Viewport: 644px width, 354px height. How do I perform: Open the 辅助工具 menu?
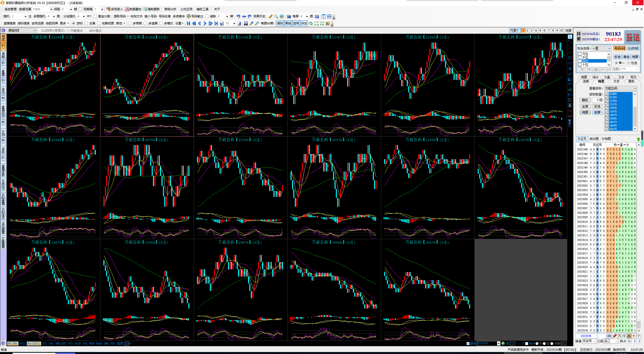203,9
